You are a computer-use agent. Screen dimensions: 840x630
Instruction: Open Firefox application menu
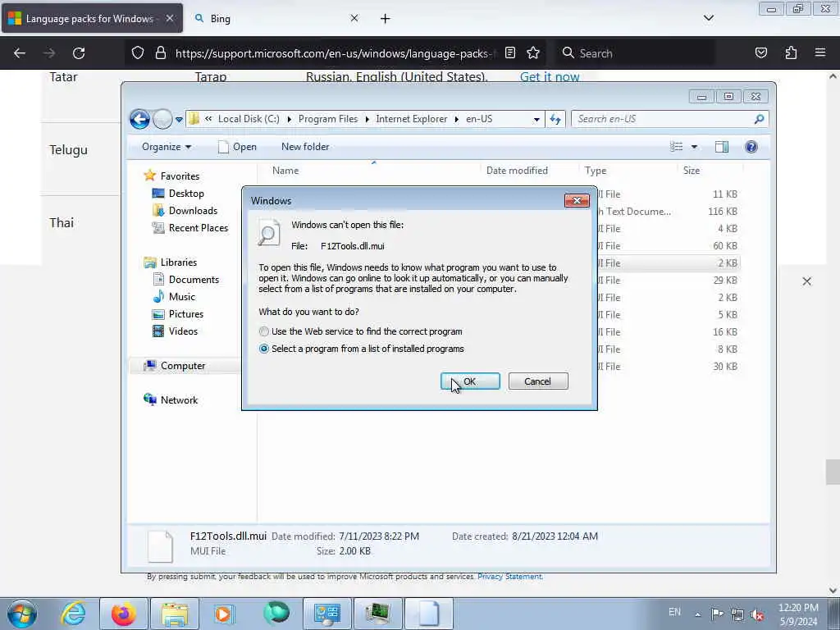[820, 52]
